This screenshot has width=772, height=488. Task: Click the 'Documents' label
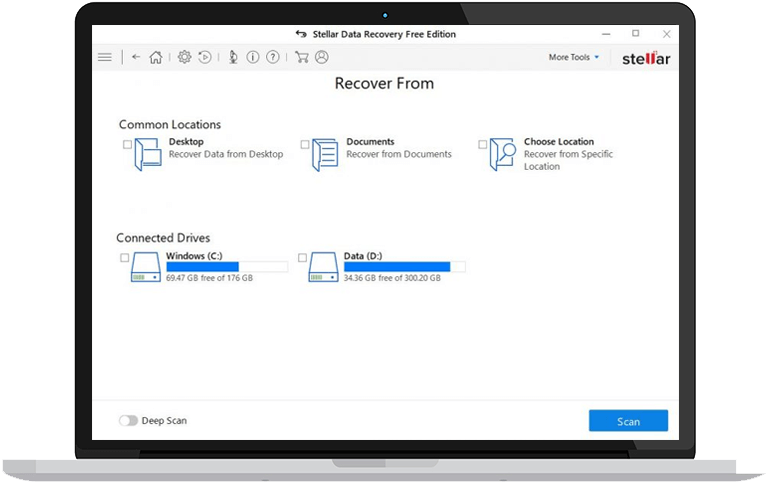(x=370, y=142)
